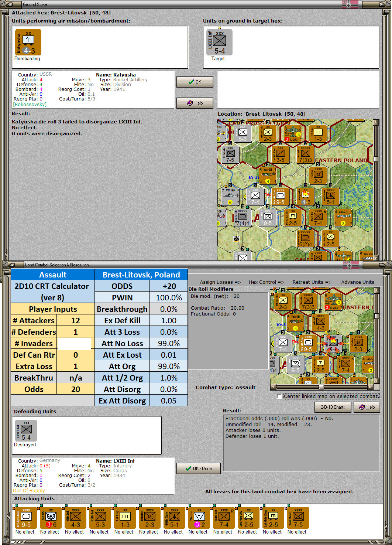Click Sturmovik IL-2M3 aircraft on Ground Strike map
This screenshot has height=545, width=392.
(x=293, y=133)
